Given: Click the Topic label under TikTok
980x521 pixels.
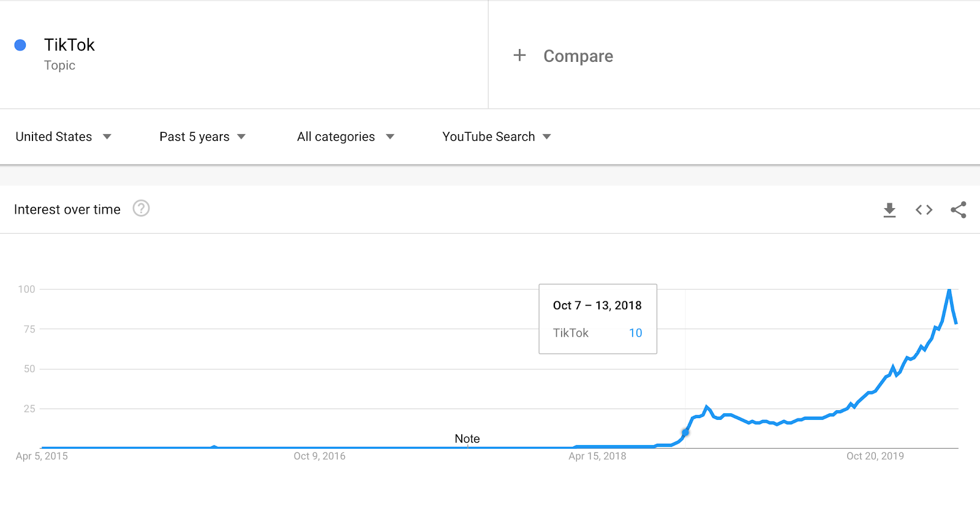Looking at the screenshot, I should (59, 66).
